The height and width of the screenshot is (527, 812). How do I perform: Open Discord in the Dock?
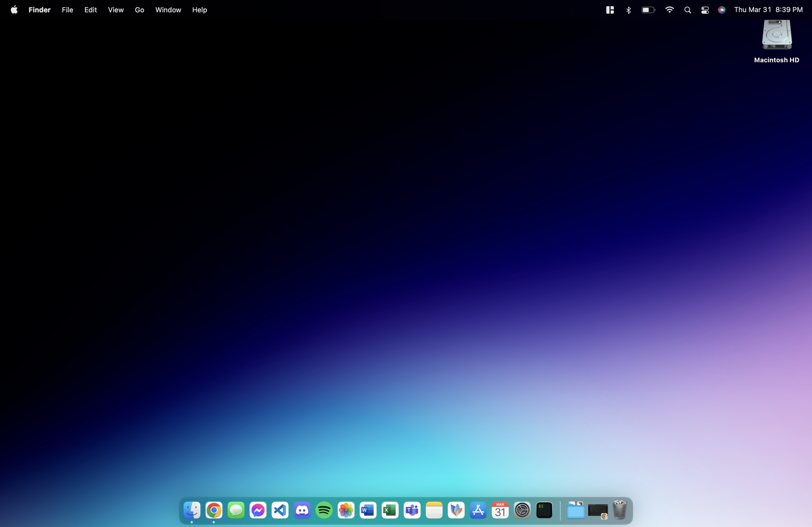pyautogui.click(x=302, y=510)
